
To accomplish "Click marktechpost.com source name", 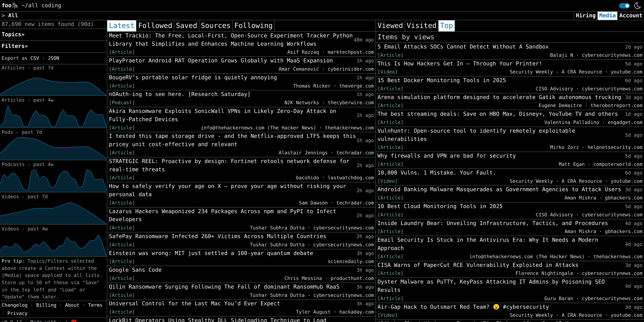I will pyautogui.click(x=351, y=52).
